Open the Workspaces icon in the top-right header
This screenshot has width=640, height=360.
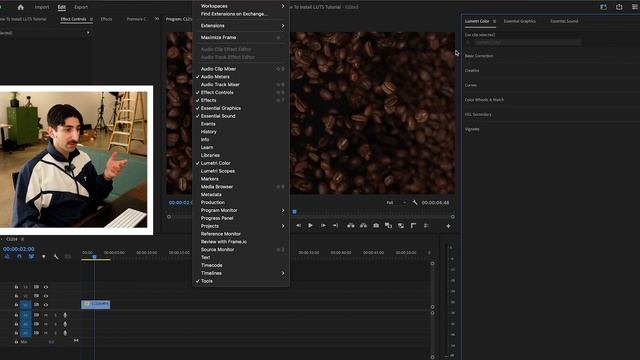pyautogui.click(x=603, y=7)
